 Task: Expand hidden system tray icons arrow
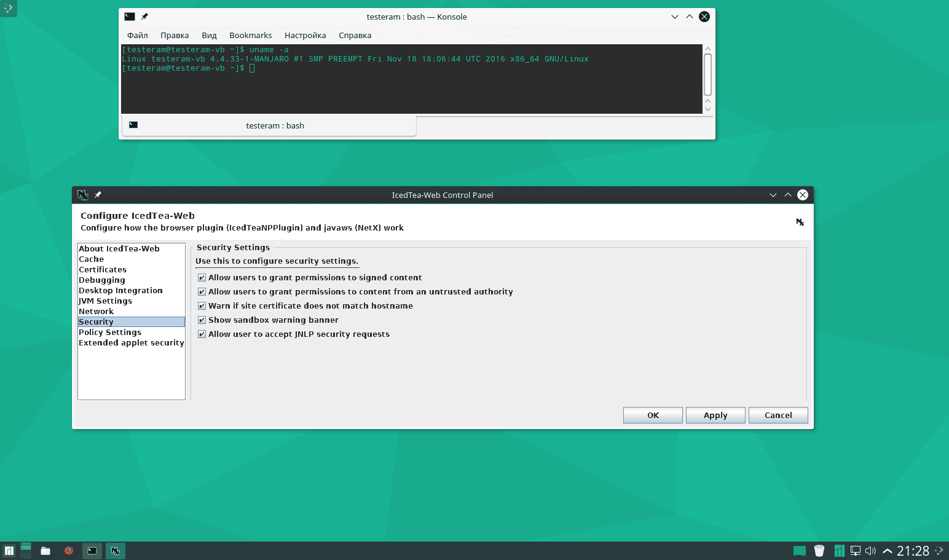coord(887,551)
